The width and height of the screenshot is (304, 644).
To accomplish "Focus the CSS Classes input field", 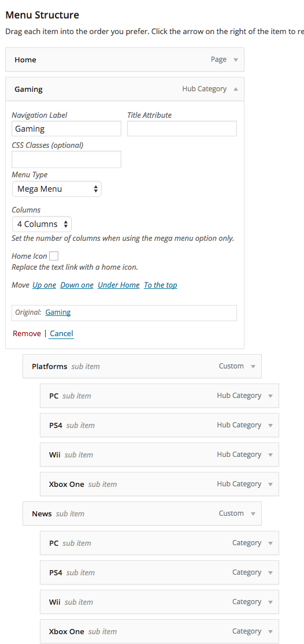I will pyautogui.click(x=66, y=159).
